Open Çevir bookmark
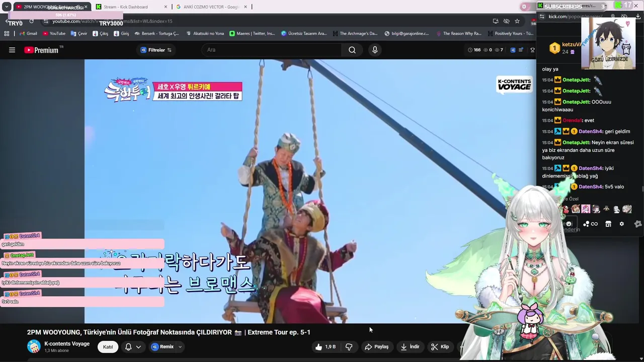 coord(79,34)
